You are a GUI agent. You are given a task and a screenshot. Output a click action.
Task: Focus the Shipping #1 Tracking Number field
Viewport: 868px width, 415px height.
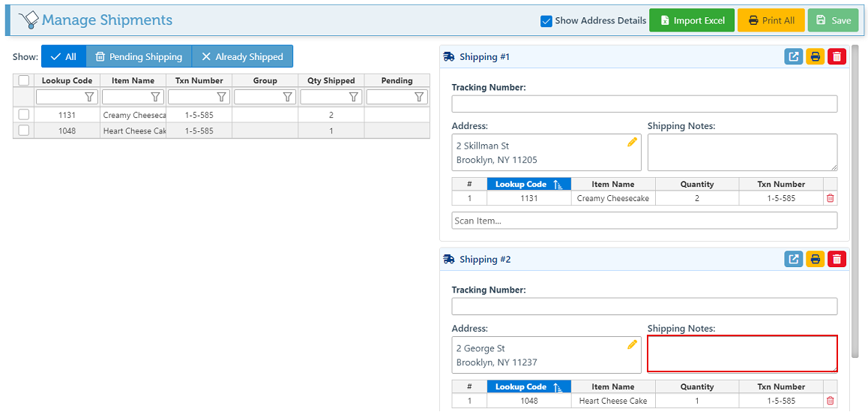click(644, 104)
